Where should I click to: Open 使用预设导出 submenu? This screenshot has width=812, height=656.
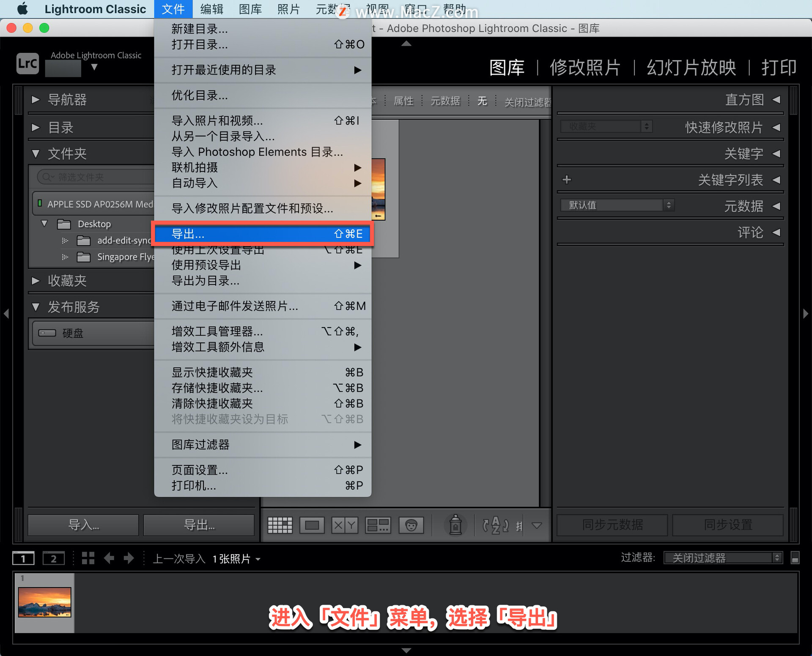[263, 265]
